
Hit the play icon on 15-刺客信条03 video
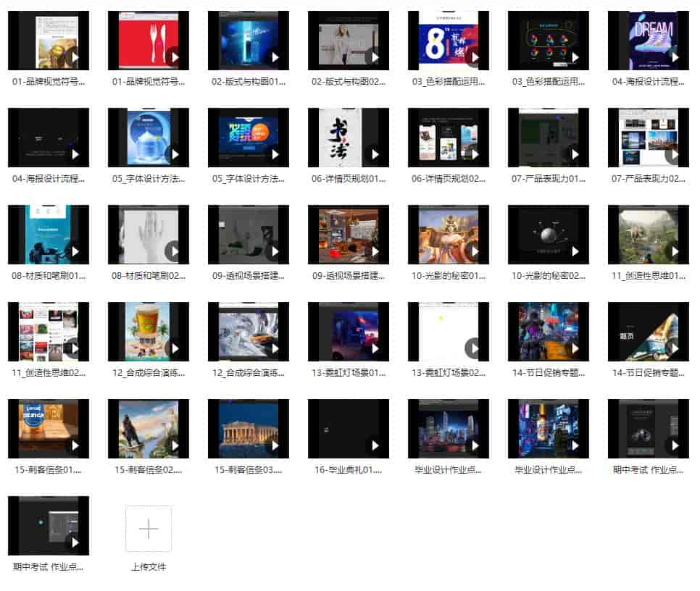[275, 445]
